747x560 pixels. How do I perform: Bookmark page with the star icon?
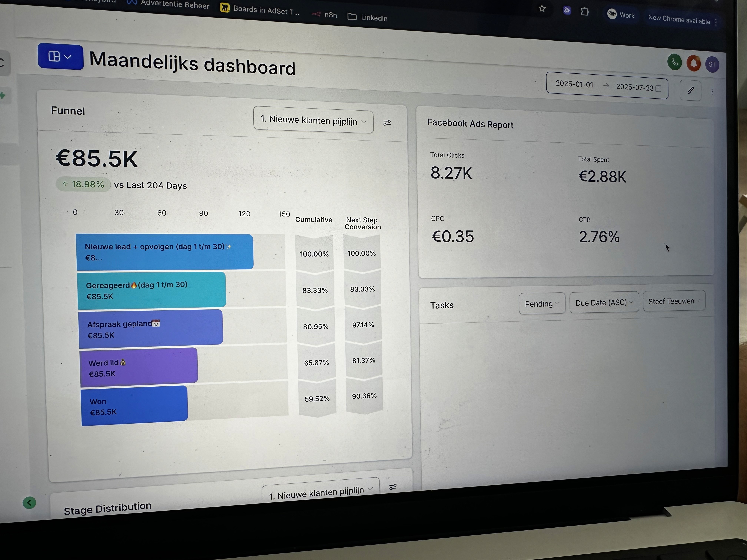pyautogui.click(x=542, y=9)
